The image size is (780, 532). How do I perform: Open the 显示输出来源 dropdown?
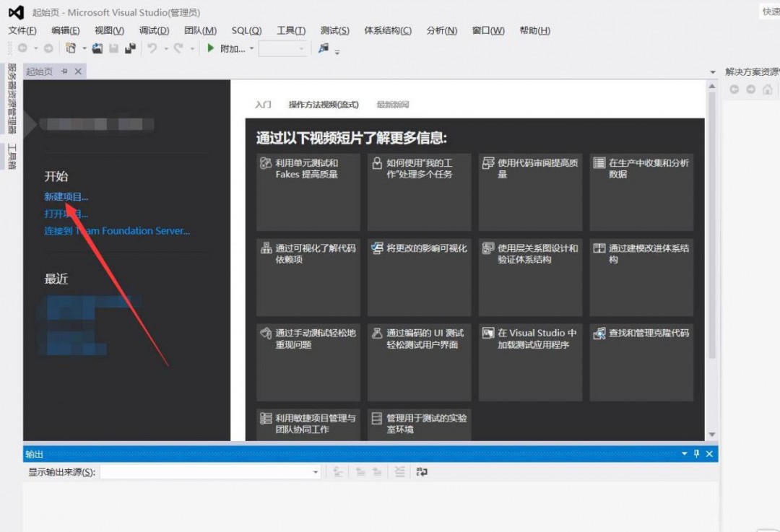tap(316, 471)
